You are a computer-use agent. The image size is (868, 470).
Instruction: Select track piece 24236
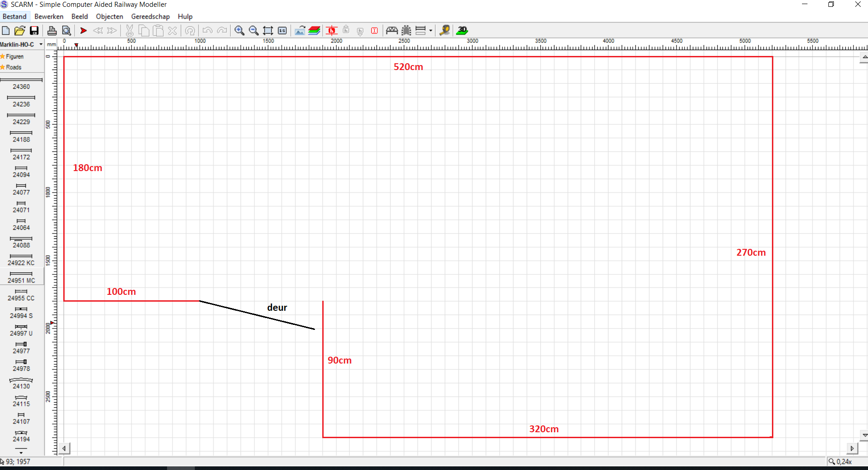point(21,101)
